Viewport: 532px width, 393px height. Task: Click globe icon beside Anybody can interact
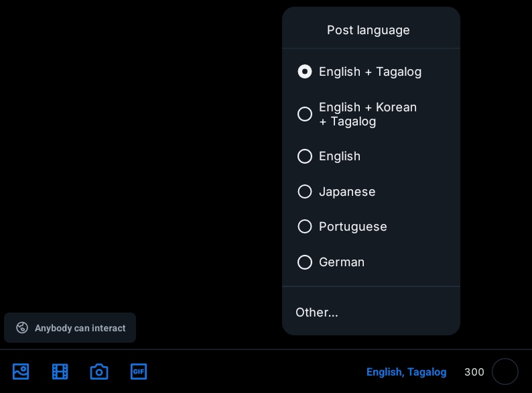click(x=22, y=328)
